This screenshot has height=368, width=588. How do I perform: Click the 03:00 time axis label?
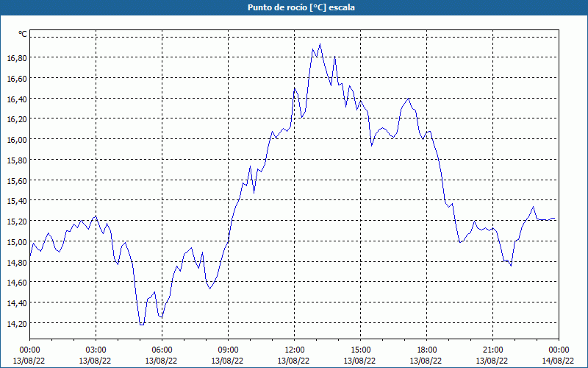[96, 350]
